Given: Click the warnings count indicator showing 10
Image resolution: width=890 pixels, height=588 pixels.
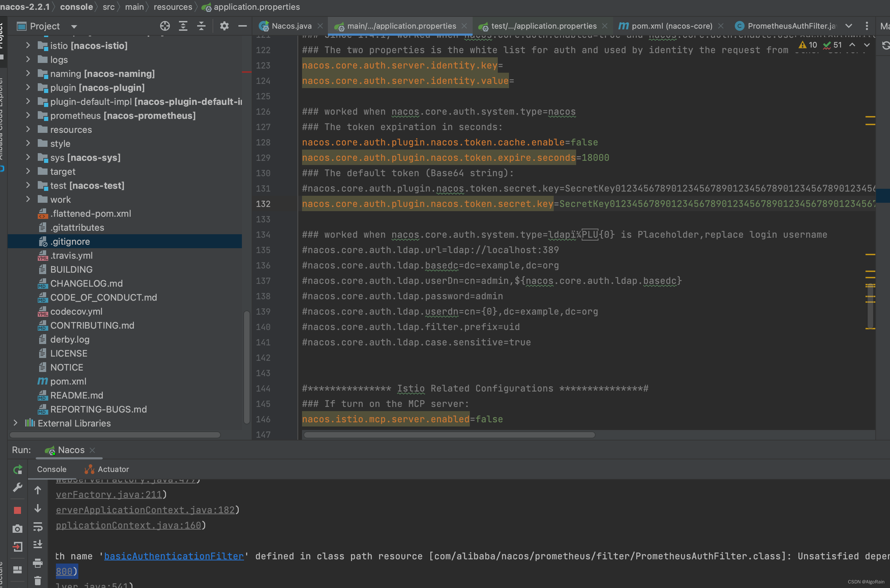Looking at the screenshot, I should [x=808, y=45].
